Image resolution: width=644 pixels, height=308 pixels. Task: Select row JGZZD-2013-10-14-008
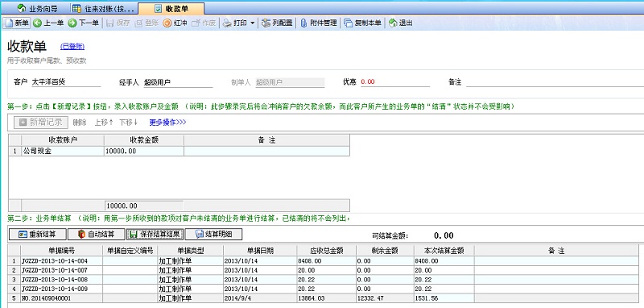(x=324, y=279)
